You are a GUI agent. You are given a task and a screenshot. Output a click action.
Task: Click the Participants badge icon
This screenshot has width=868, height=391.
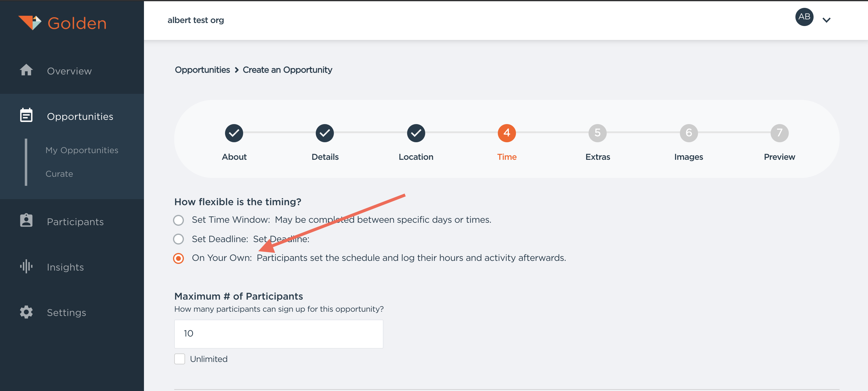(26, 221)
